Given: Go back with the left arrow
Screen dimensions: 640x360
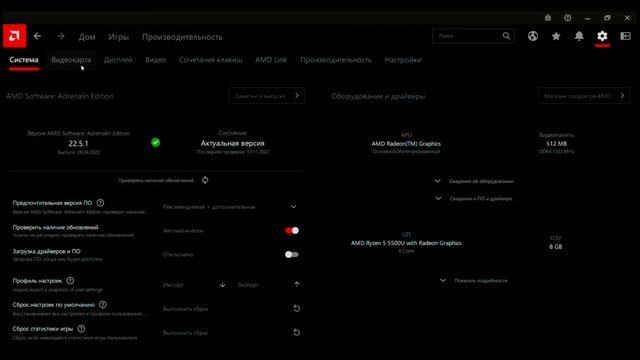Looking at the screenshot, I should pos(37,36).
